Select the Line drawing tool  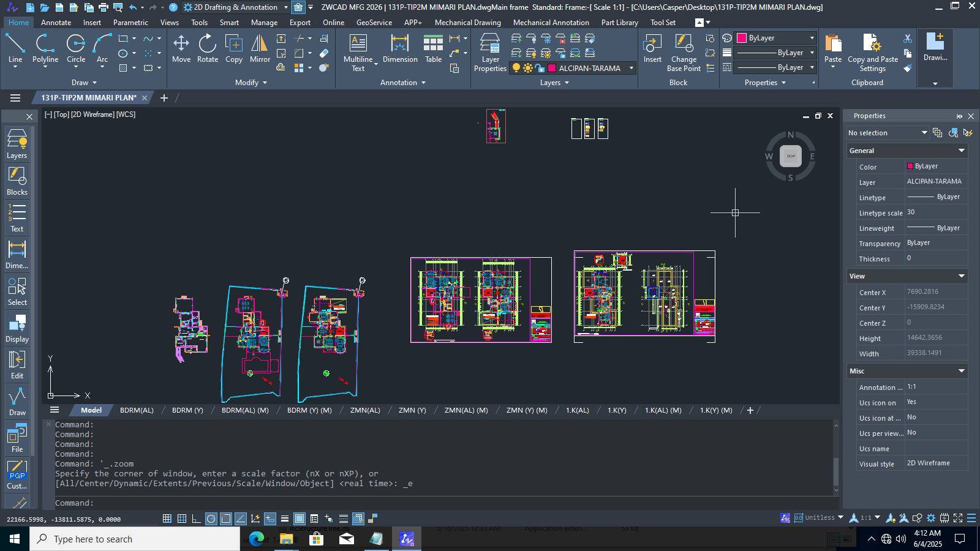point(15,49)
